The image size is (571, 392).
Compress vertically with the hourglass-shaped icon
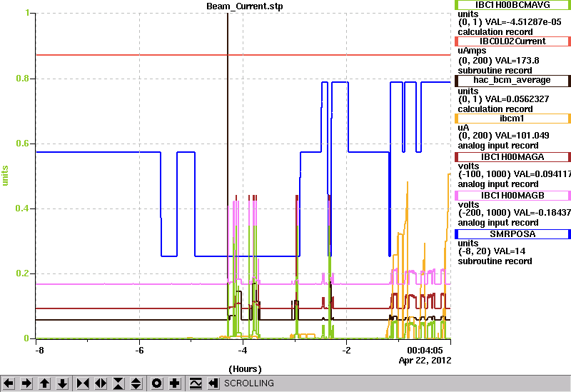[118, 383]
